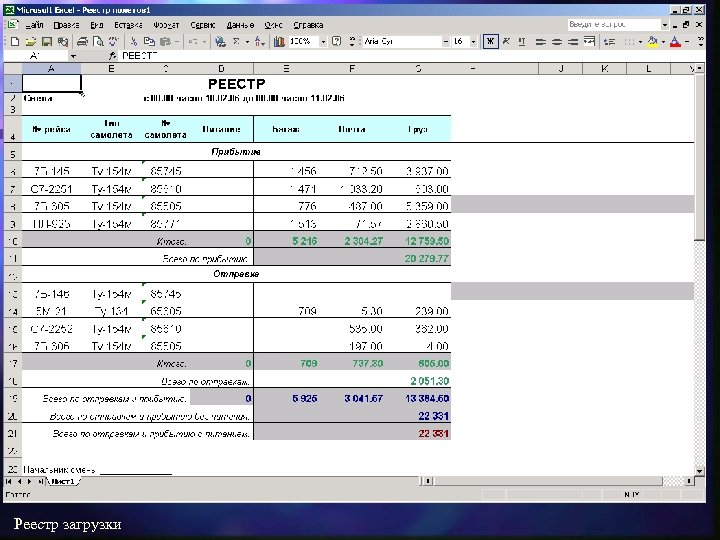Click the Прибытие section heading cell
The image size is (720, 540).
[236, 152]
